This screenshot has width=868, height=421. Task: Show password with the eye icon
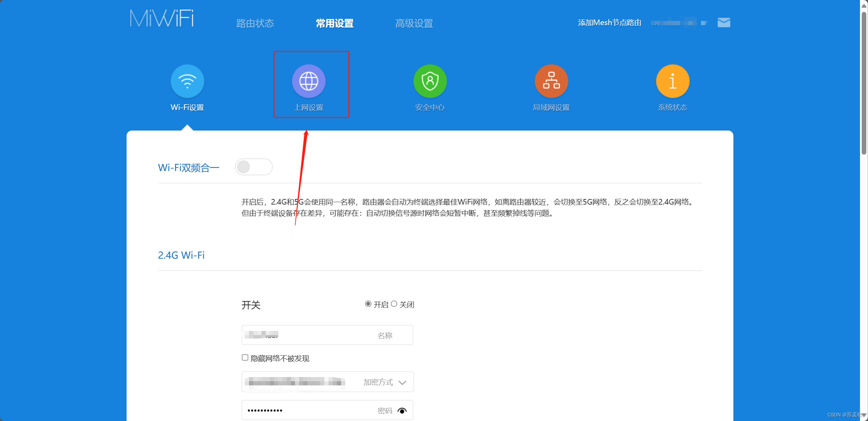[402, 411]
